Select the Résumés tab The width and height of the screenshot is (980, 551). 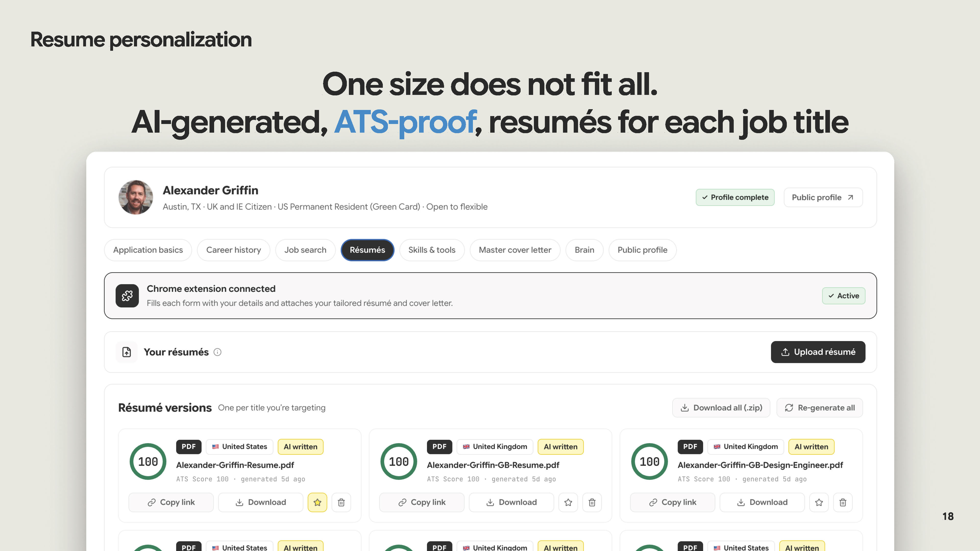click(367, 250)
